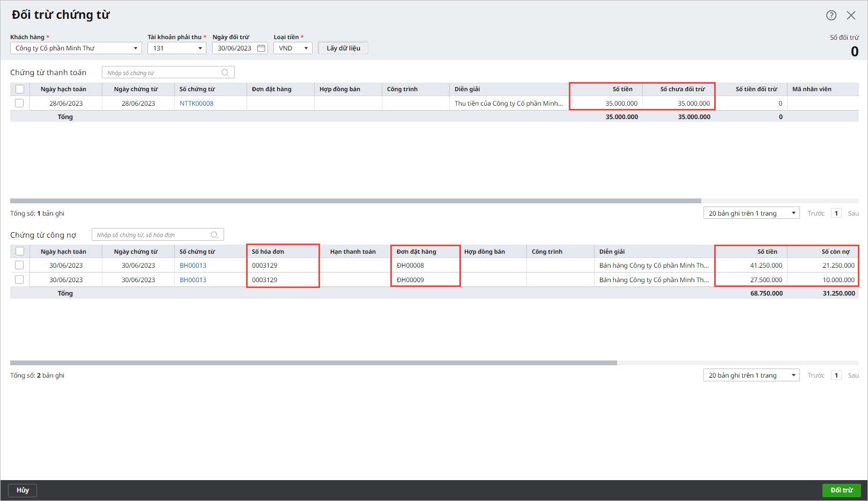868x501 pixels.
Task: Open the help question mark icon
Action: (x=831, y=16)
